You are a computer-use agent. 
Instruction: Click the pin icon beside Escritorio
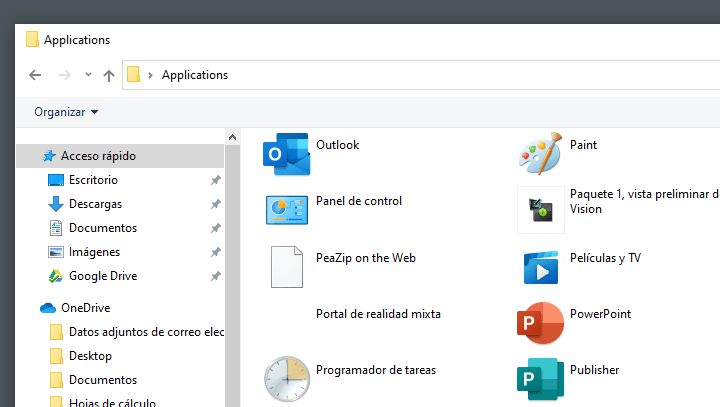point(215,180)
